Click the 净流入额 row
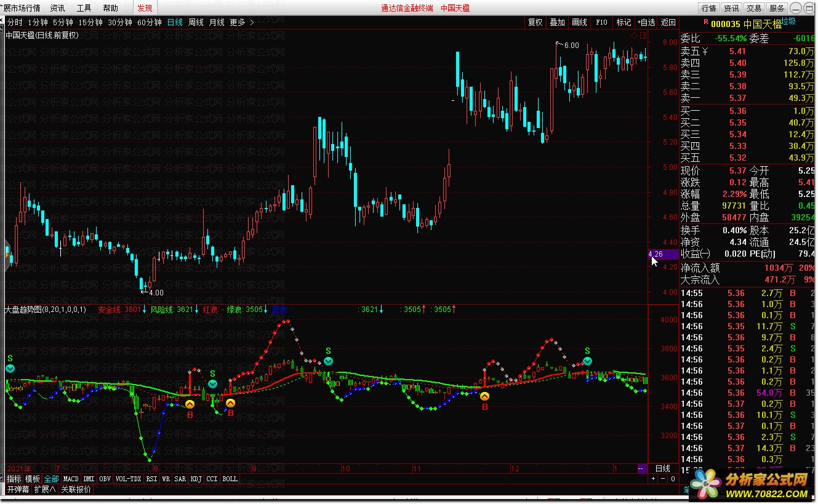The image size is (818, 504). click(x=748, y=268)
